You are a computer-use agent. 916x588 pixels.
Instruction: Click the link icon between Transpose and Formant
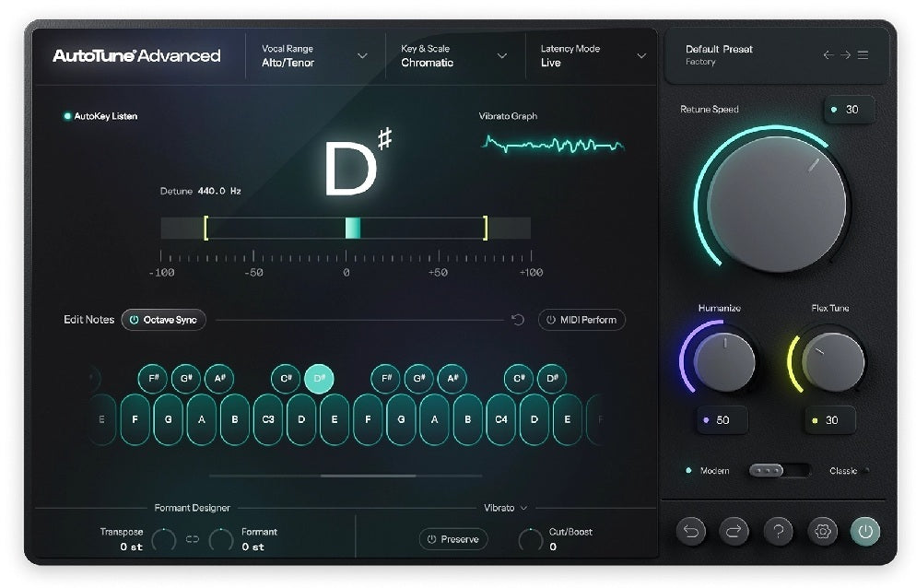click(x=193, y=539)
